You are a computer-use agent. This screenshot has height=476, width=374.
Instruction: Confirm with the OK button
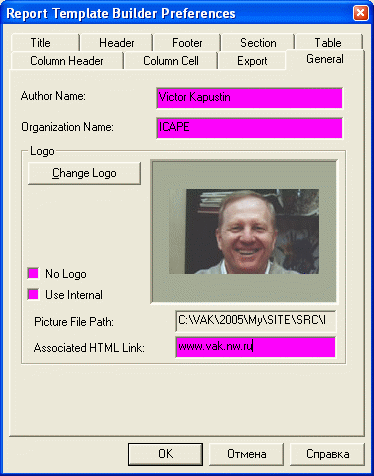[x=165, y=454]
